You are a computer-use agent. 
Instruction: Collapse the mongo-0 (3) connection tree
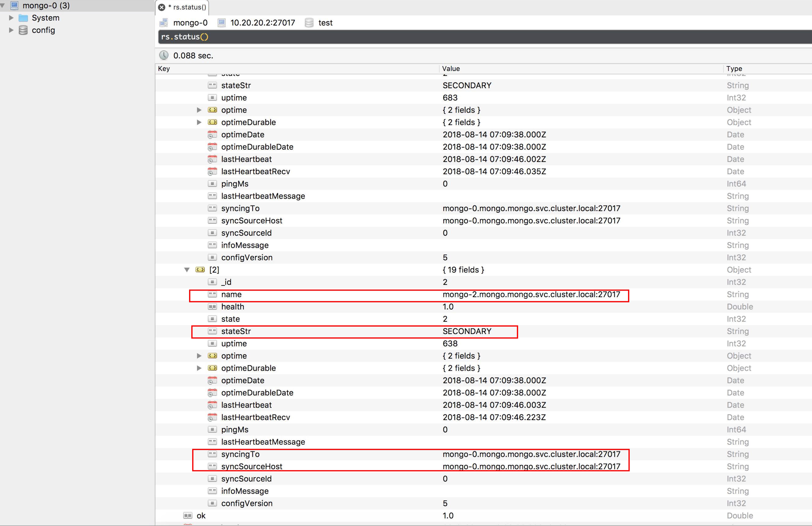[x=3, y=5]
